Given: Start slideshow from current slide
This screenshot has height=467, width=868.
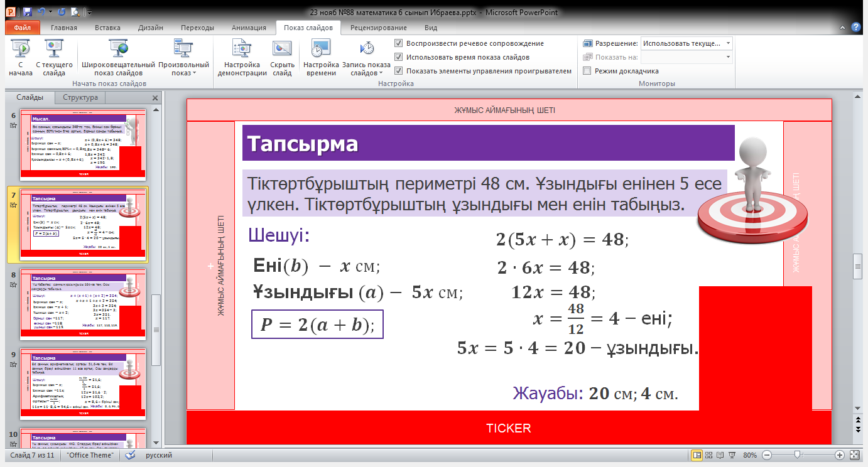Looking at the screenshot, I should 54,57.
